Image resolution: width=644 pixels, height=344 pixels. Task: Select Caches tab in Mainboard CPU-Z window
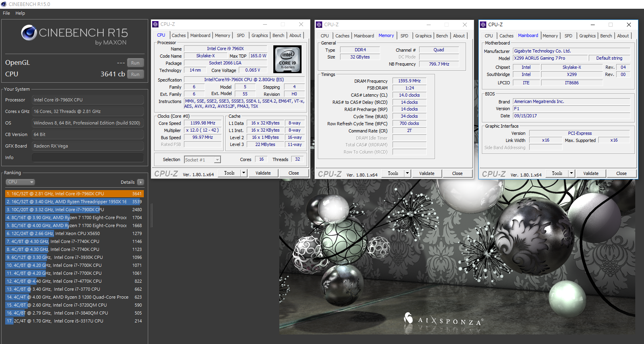pyautogui.click(x=507, y=36)
